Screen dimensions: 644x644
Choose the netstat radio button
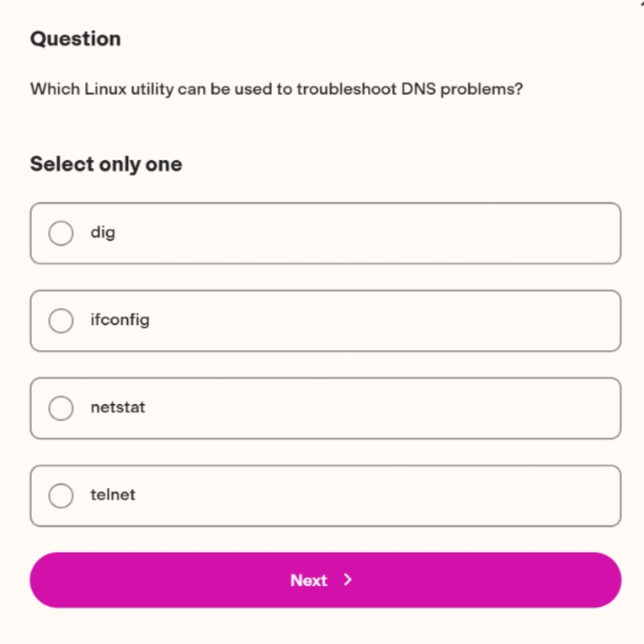point(61,408)
